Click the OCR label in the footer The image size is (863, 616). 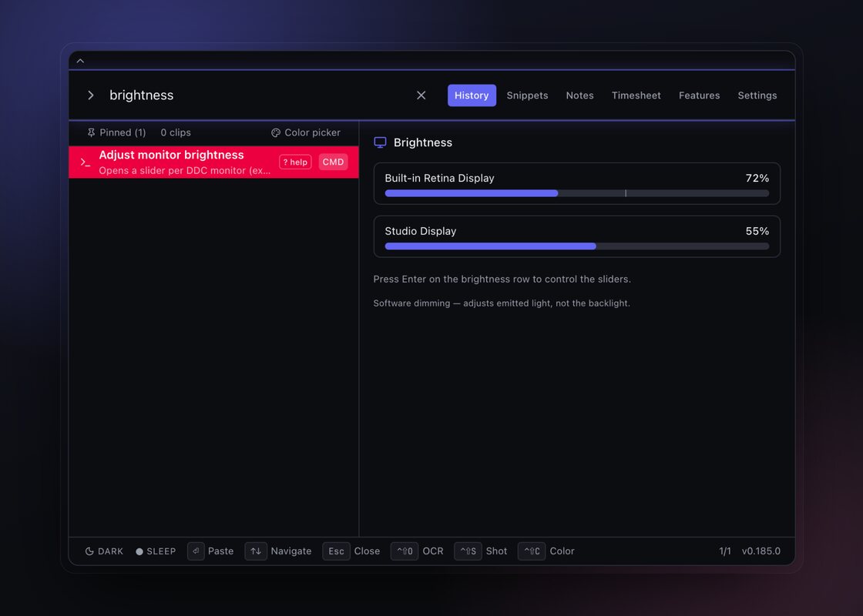[x=433, y=551]
